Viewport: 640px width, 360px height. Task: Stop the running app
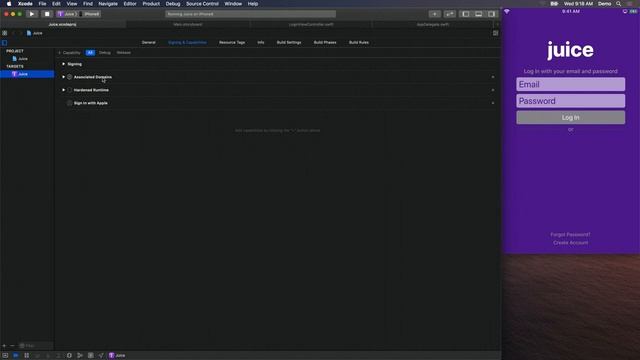click(47, 14)
